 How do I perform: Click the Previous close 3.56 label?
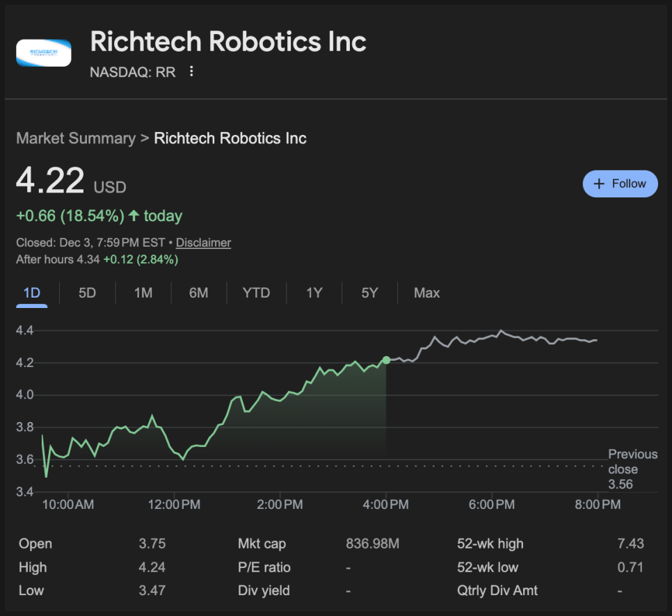tap(632, 469)
